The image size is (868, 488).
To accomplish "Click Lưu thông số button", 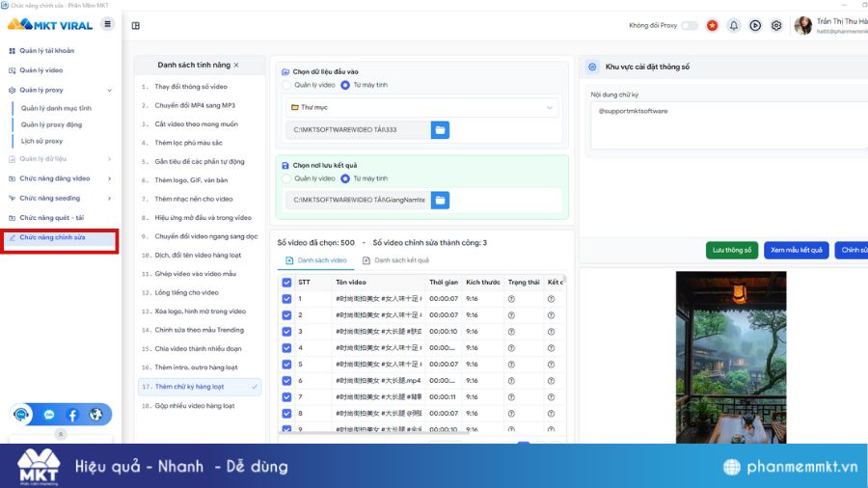I will (x=732, y=250).
